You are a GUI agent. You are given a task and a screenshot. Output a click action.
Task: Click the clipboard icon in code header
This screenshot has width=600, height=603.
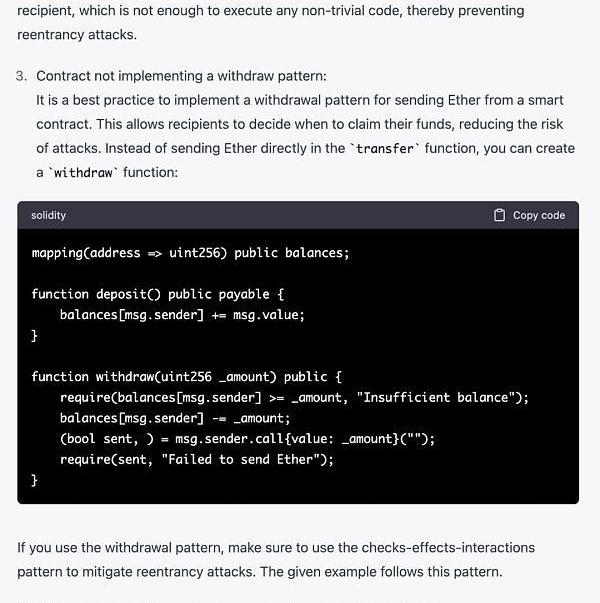tap(500, 215)
